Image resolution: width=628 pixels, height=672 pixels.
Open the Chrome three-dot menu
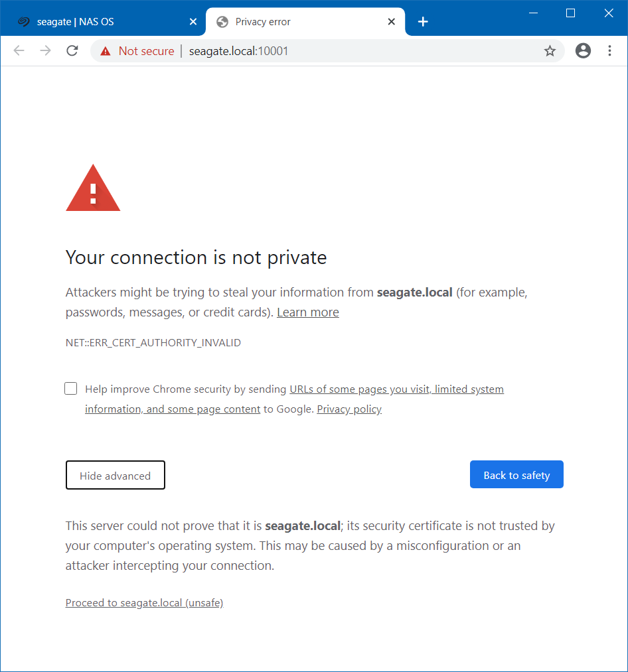(609, 50)
